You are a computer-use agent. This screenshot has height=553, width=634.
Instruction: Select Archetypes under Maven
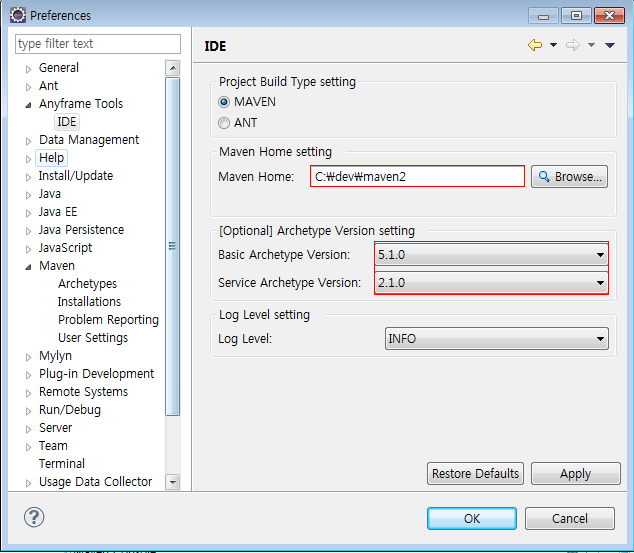(87, 284)
